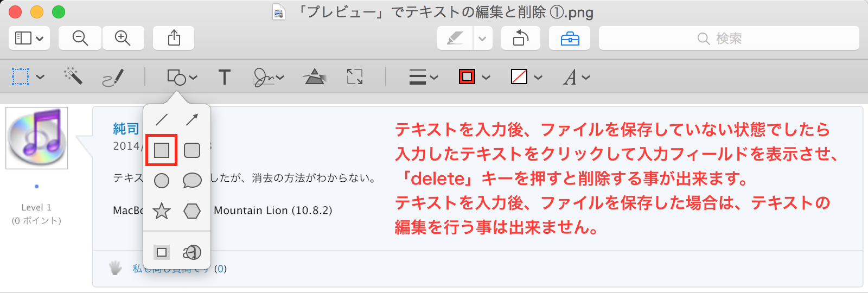Click the red annotation's first line
Viewport: 868px width, 293px height.
tap(612, 130)
